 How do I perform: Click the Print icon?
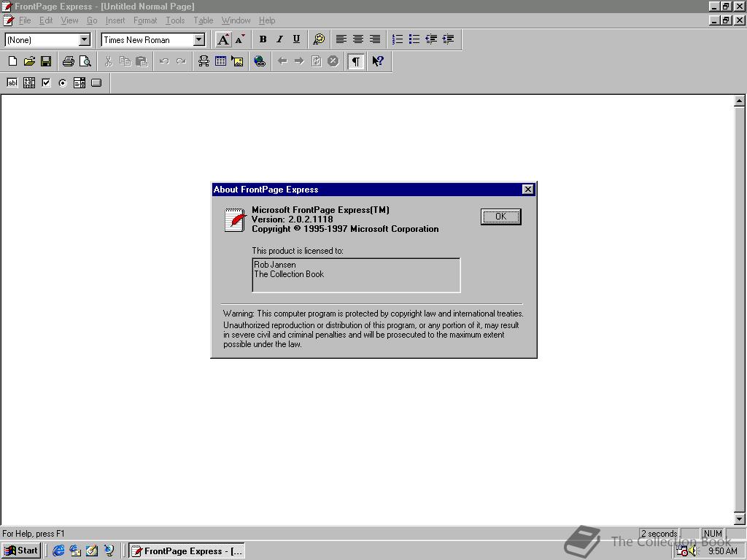click(x=69, y=61)
